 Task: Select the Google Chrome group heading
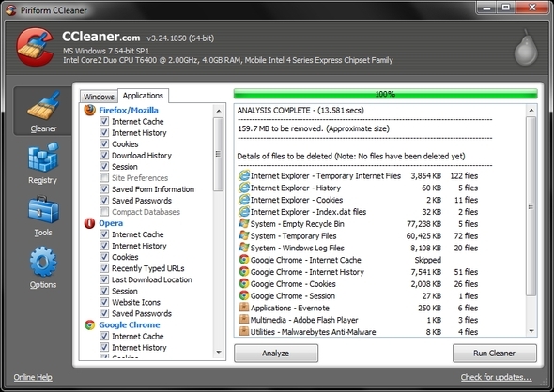click(x=130, y=324)
